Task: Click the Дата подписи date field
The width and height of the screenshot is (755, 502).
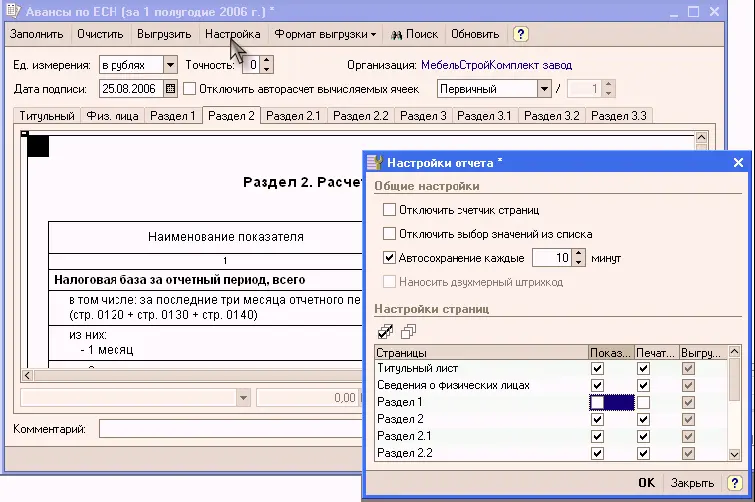Action: click(x=131, y=89)
